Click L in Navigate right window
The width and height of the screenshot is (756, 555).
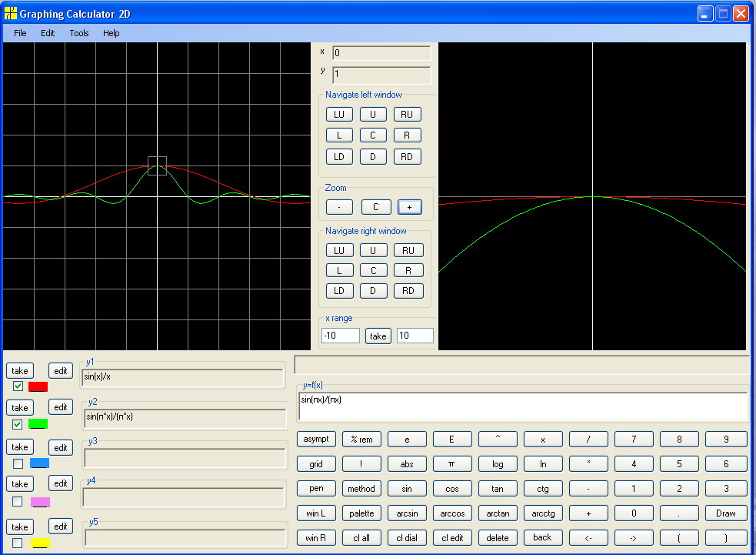point(339,271)
